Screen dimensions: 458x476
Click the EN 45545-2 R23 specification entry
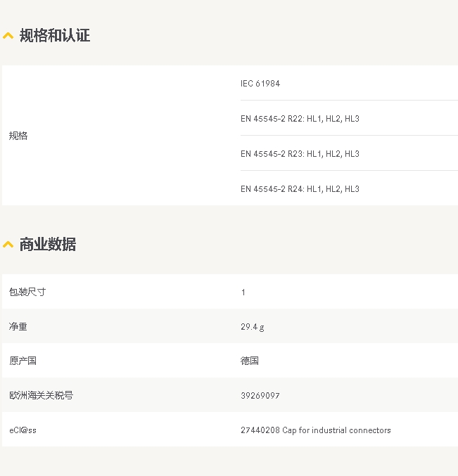click(300, 154)
